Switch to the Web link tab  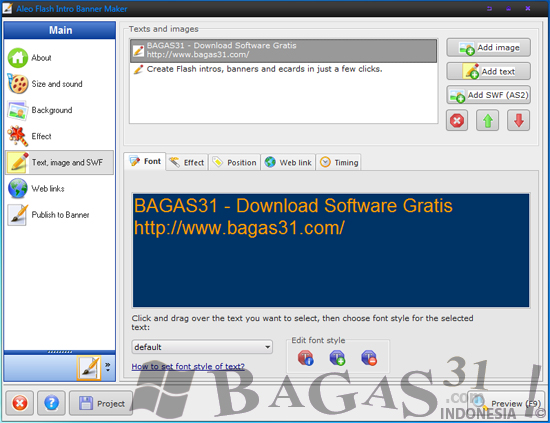click(x=288, y=162)
